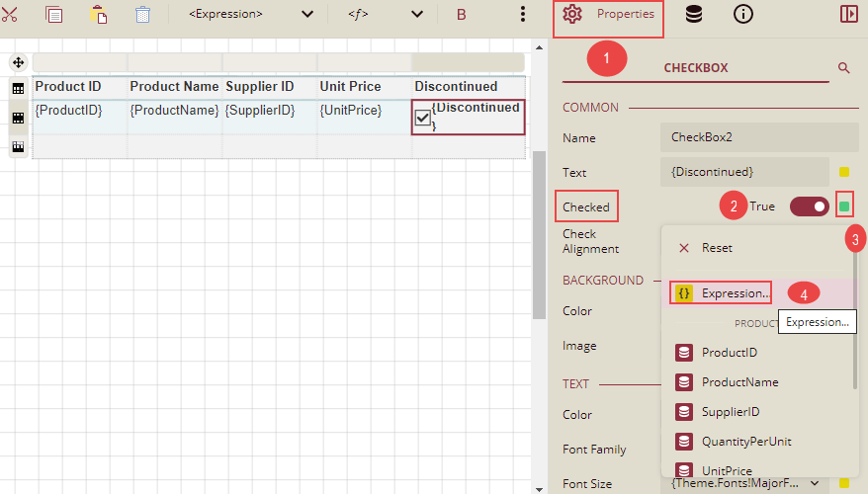Open the Font Size dropdown arrow
This screenshot has height=494, width=868.
coord(815,483)
